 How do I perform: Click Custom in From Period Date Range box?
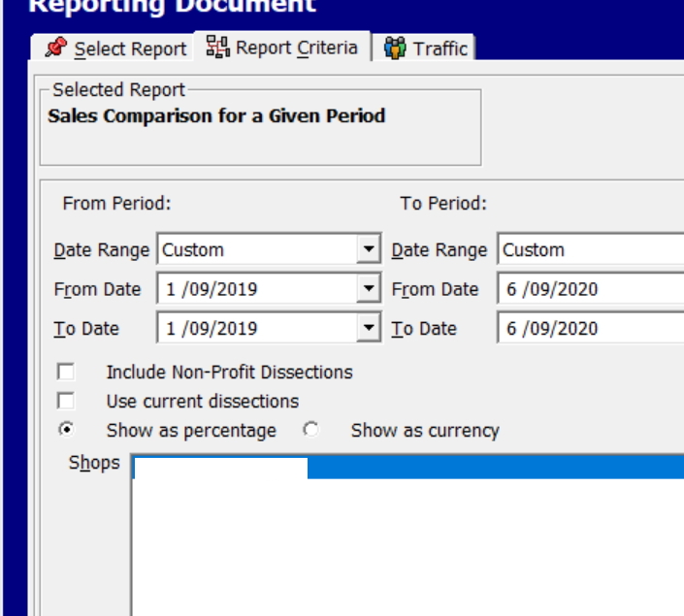click(193, 250)
